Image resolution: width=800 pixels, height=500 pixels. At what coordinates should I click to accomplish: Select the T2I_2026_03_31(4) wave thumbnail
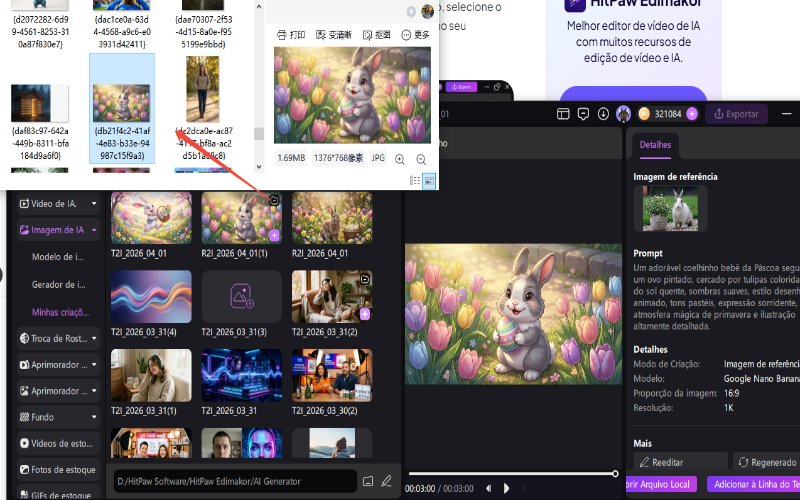[x=152, y=296]
